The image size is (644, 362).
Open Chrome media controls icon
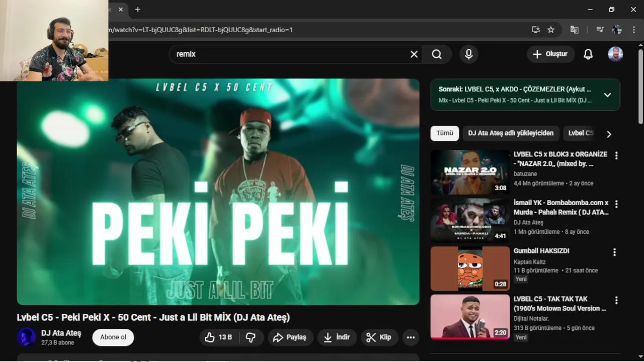(600, 30)
